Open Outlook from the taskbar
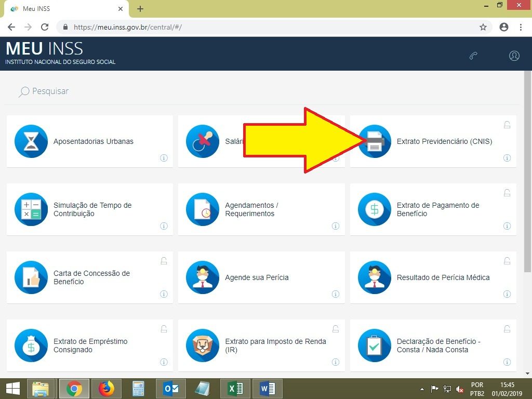 (x=170, y=389)
